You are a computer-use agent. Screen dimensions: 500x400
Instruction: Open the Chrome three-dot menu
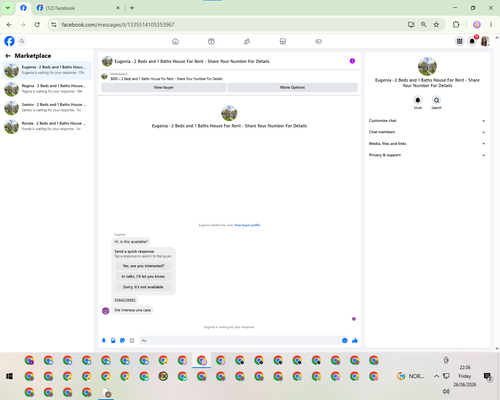(491, 25)
